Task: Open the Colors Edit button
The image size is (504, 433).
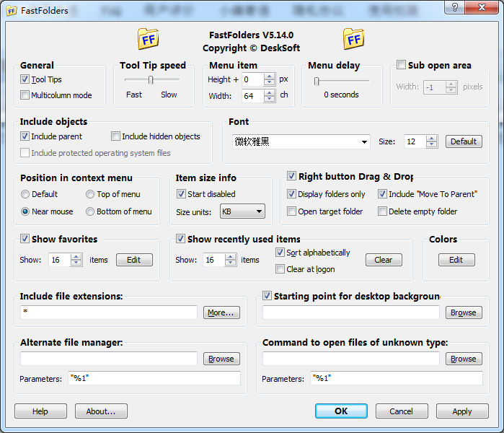Action: click(x=456, y=260)
